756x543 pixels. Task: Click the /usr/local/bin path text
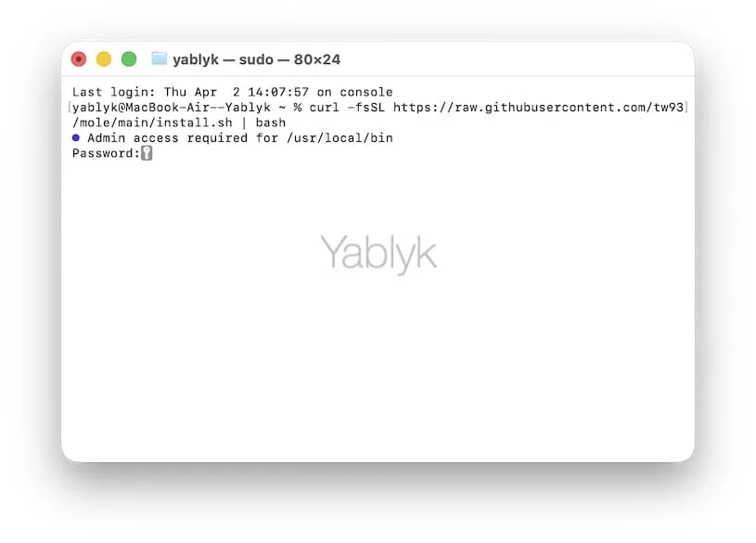(340, 138)
